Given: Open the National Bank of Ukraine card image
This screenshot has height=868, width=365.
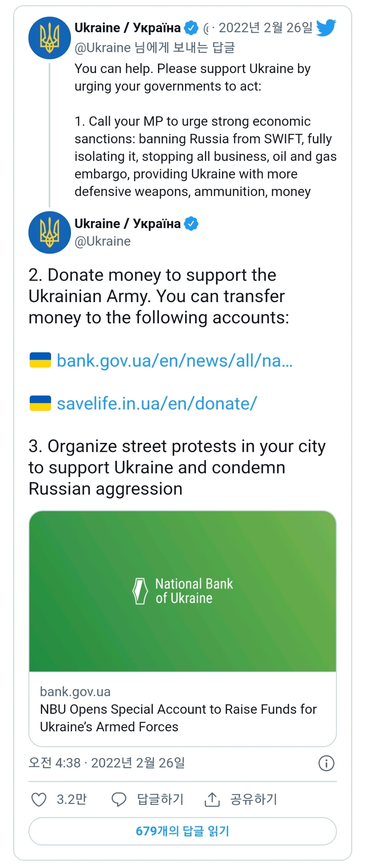Looking at the screenshot, I should [x=182, y=591].
